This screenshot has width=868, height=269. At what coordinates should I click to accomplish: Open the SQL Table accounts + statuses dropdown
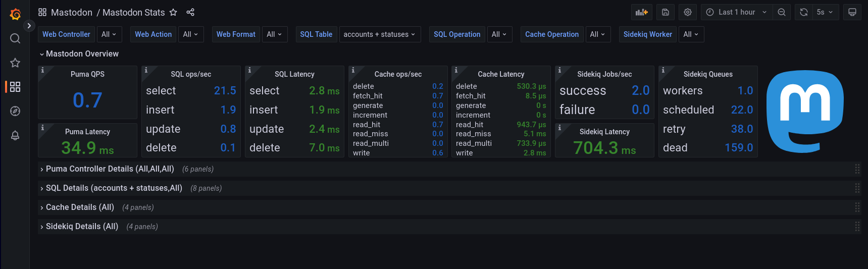tap(380, 34)
